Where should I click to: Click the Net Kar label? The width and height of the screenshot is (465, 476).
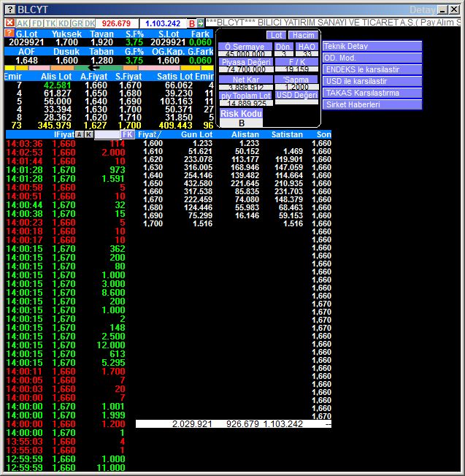tap(246, 80)
